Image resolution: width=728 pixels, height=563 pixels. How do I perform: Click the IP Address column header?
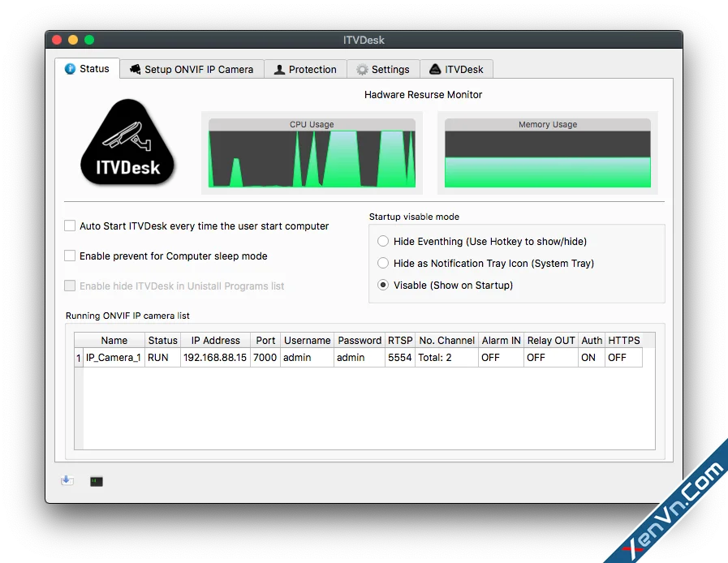[215, 340]
